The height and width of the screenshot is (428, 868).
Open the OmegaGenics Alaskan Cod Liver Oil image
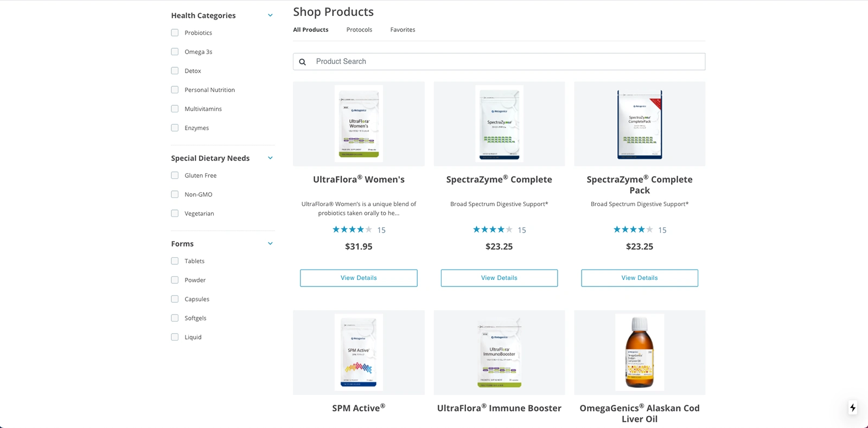[640, 352]
